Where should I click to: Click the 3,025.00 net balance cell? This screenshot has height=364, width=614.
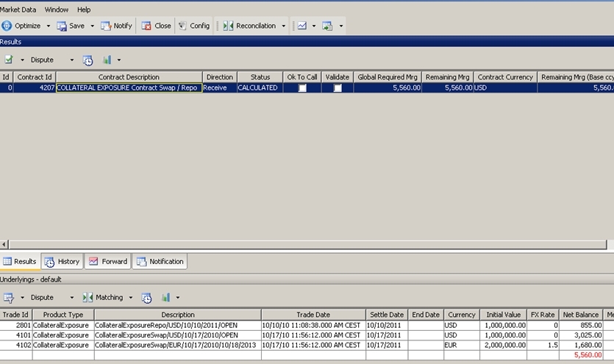pos(581,335)
